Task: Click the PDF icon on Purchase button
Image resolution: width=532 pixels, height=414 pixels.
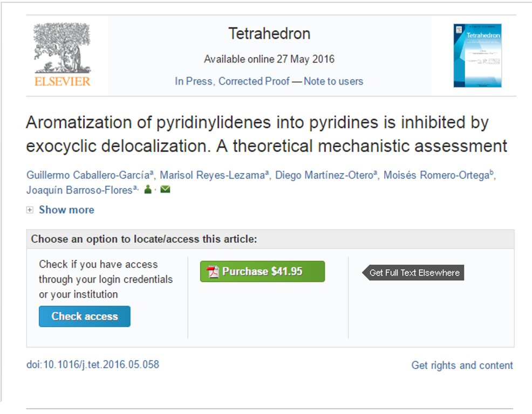Action: coord(213,272)
